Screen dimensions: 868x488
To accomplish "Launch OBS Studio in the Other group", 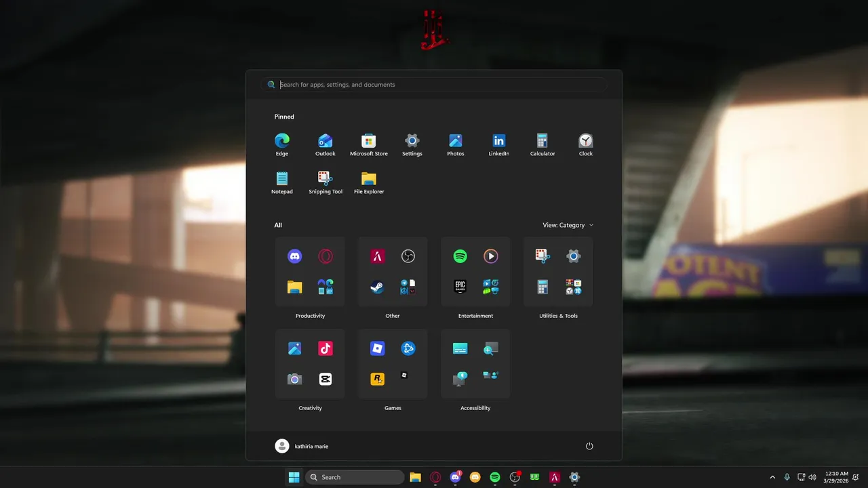I will tap(408, 256).
